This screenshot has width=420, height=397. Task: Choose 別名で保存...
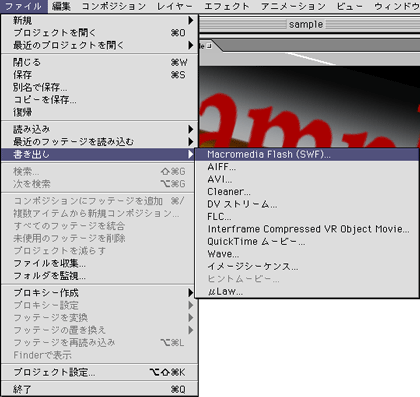coord(99,87)
